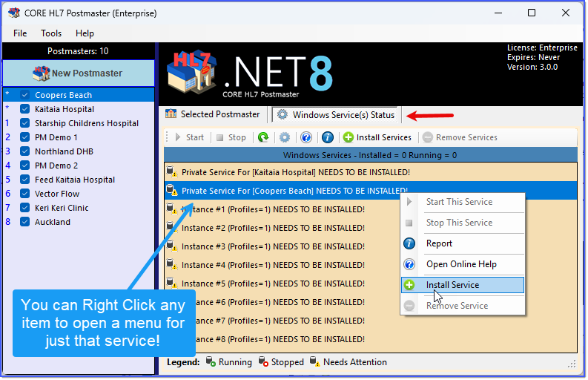Image resolution: width=588 pixels, height=380 pixels.
Task: Open the gear settings icon in services toolbar
Action: pos(285,137)
